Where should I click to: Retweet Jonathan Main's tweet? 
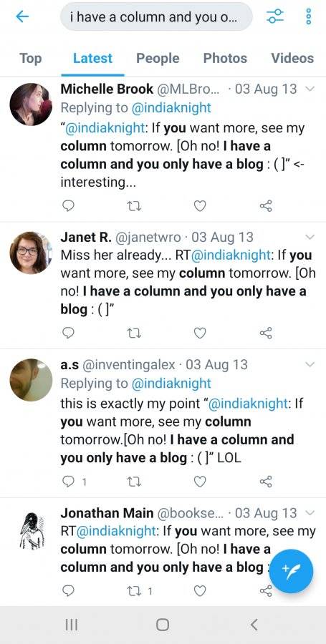(135, 591)
